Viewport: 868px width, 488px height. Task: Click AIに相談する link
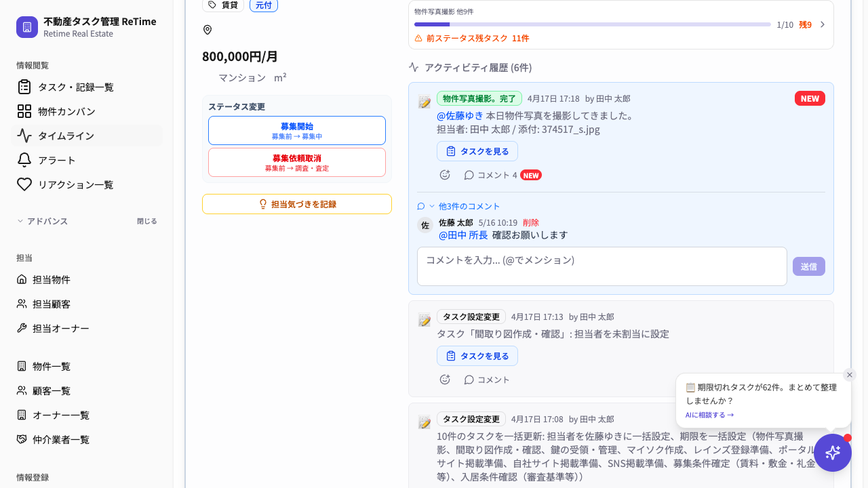pyautogui.click(x=709, y=415)
